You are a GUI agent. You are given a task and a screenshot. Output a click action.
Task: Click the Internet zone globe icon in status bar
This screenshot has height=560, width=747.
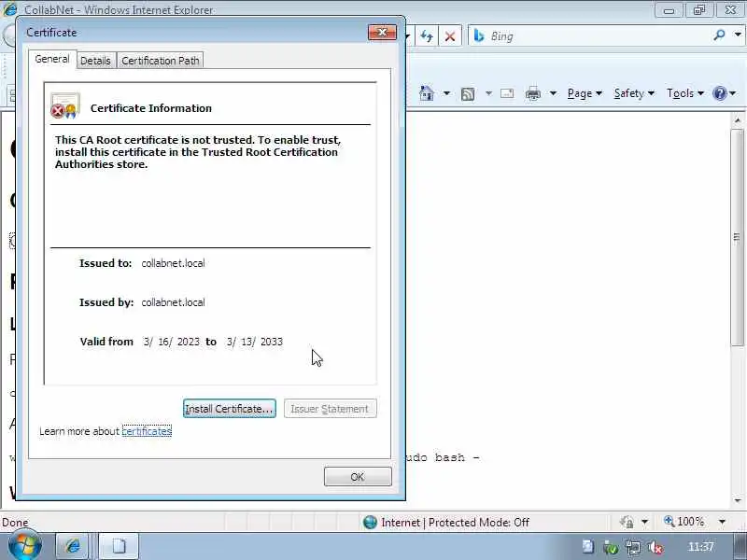click(370, 523)
